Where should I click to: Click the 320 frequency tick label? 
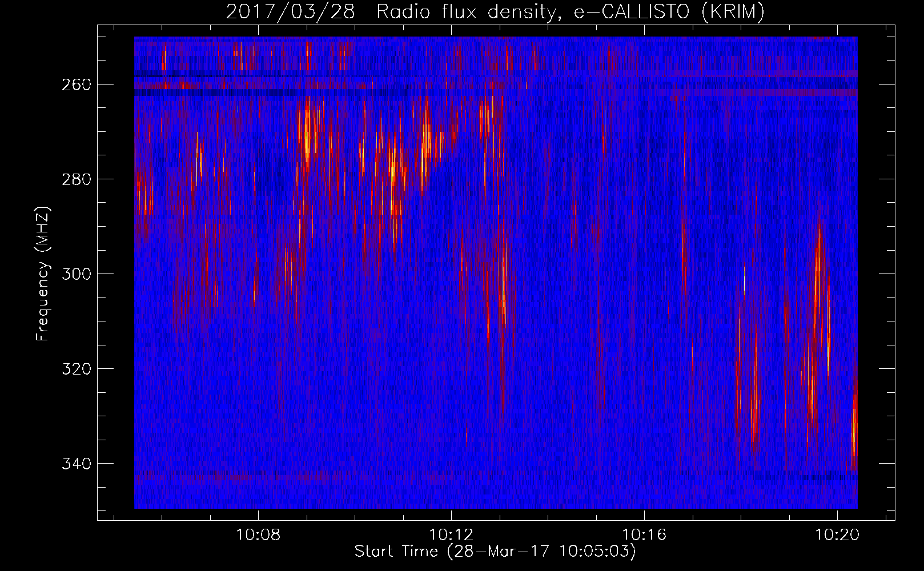[x=76, y=369]
